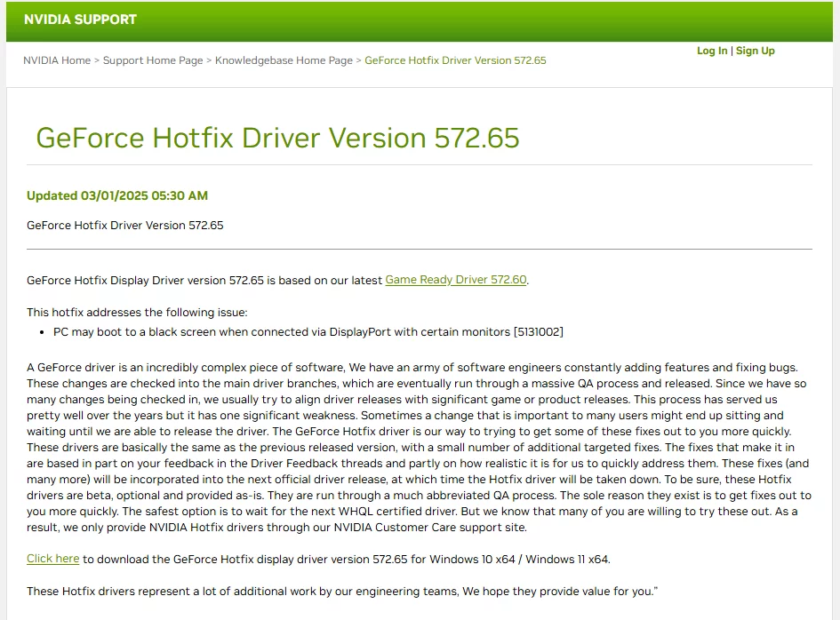Viewport: 840px width, 620px height.
Task: Click here to download the hotfix driver
Action: pos(53,559)
